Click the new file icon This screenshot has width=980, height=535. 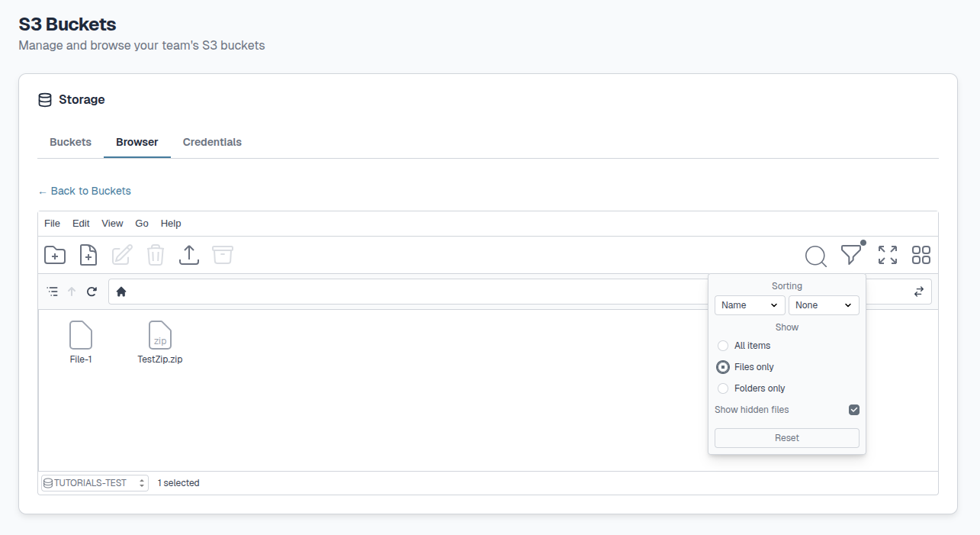coord(88,255)
